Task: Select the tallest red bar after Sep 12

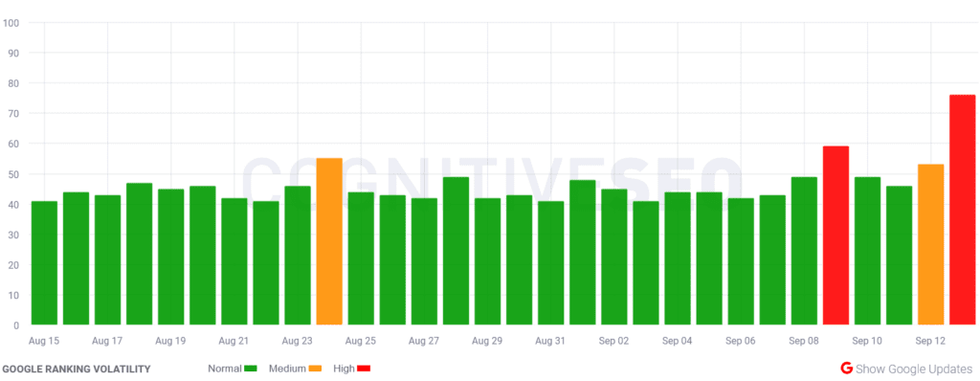Action: coord(962,211)
